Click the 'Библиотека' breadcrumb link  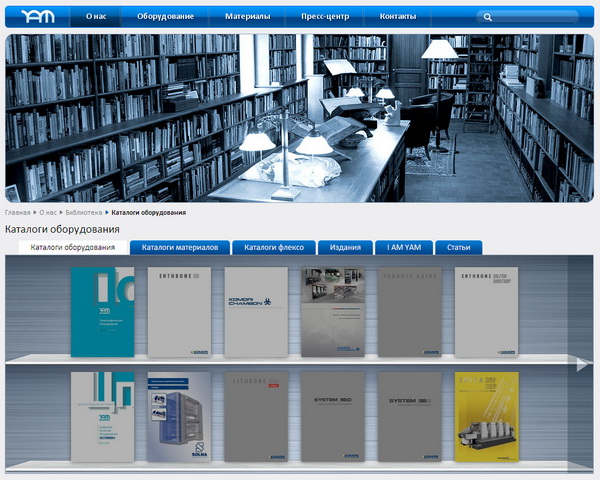pyautogui.click(x=84, y=212)
